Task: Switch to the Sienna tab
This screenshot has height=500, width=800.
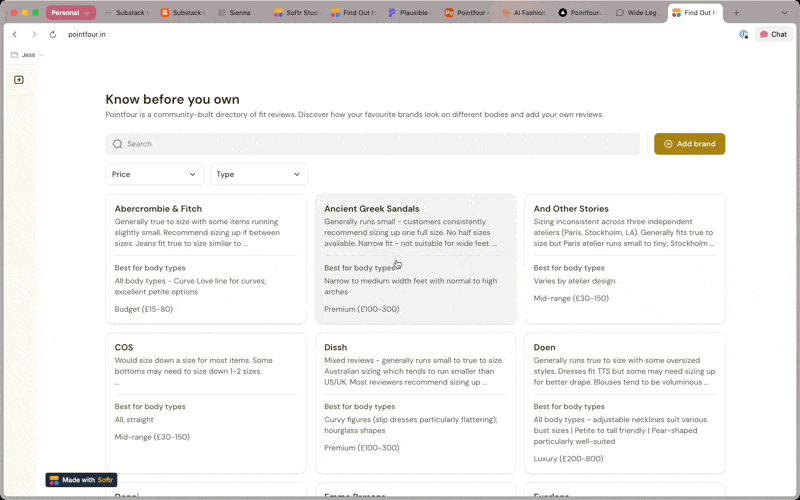Action: (240, 13)
